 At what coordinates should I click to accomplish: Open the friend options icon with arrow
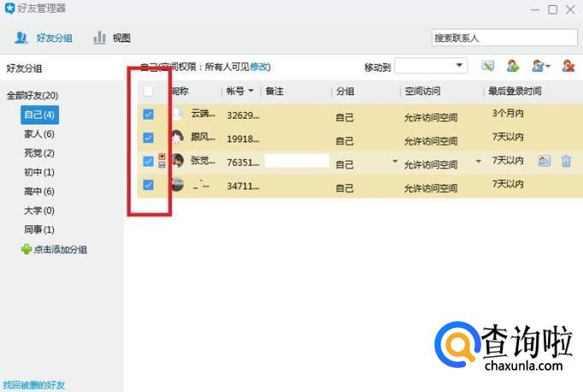pyautogui.click(x=540, y=66)
